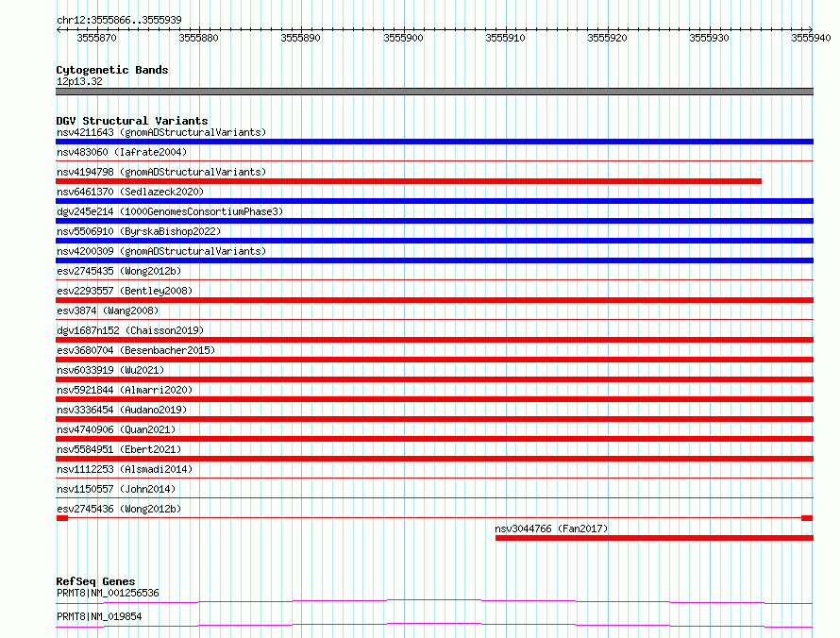Viewport: 840px width, 638px height.
Task: Select the Cytogenetic Bands track title
Action: coord(112,70)
